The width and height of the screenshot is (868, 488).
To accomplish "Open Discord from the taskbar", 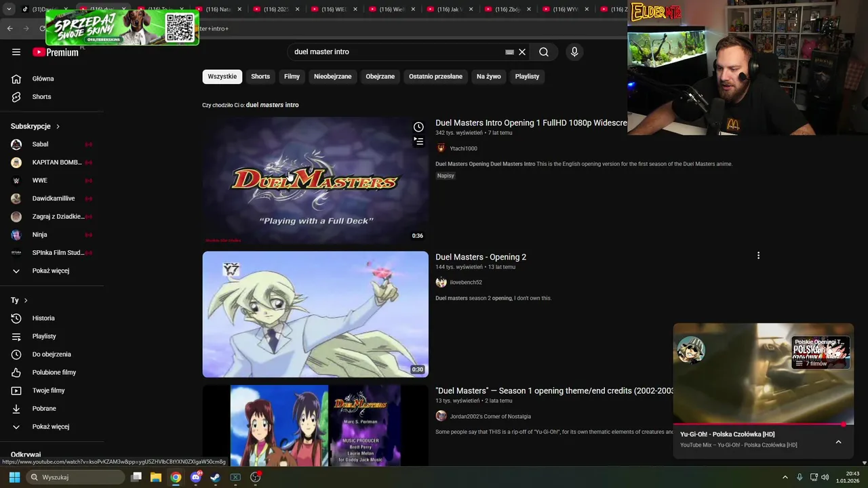I will pos(196,477).
